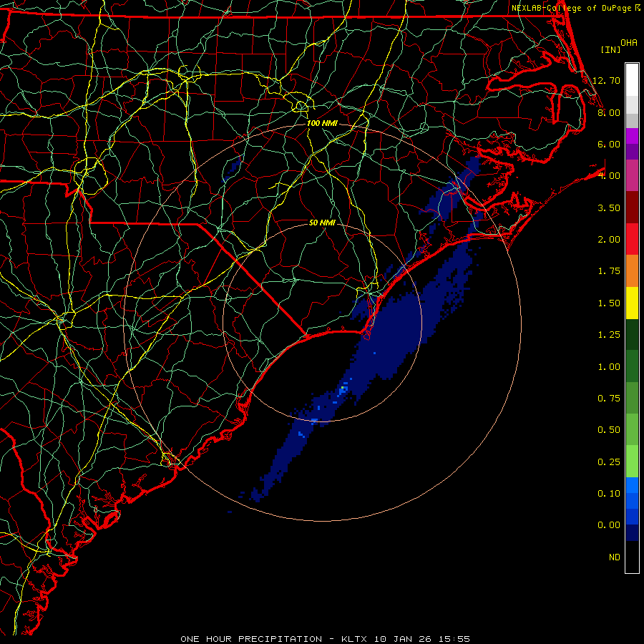Click the 100 NMI range ring label
644x644 pixels.
(321, 123)
